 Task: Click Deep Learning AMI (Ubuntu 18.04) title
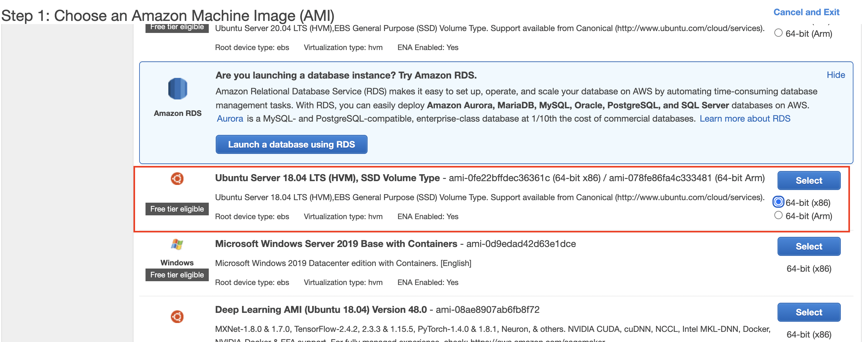pos(321,310)
